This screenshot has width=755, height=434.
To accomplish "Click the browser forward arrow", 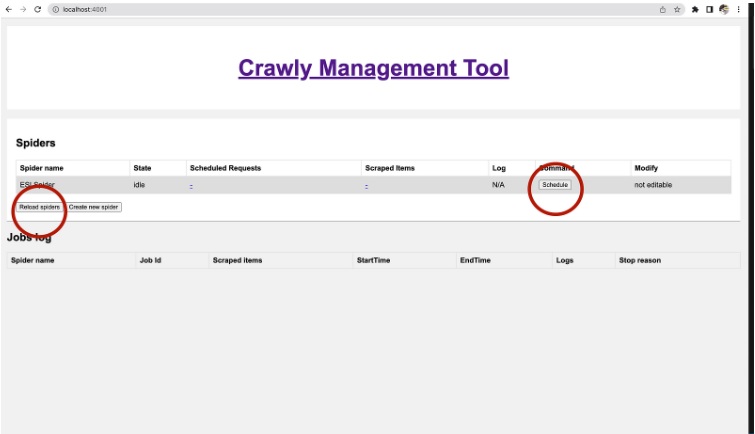I will click(23, 9).
